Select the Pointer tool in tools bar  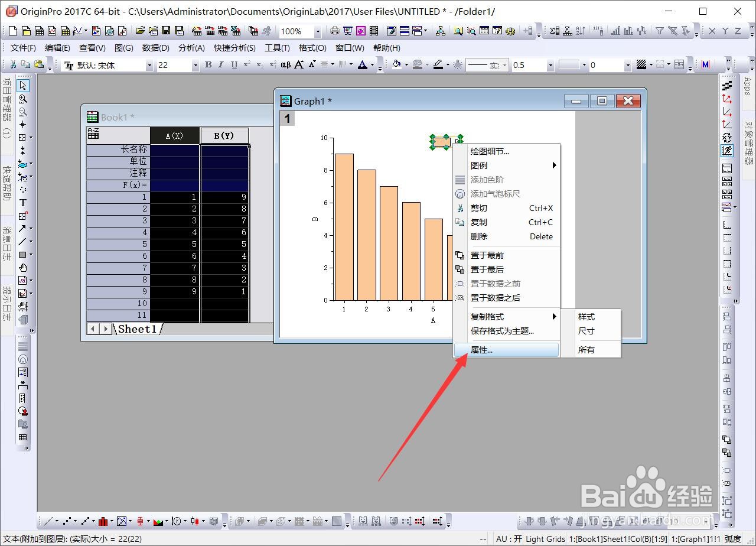pos(23,86)
